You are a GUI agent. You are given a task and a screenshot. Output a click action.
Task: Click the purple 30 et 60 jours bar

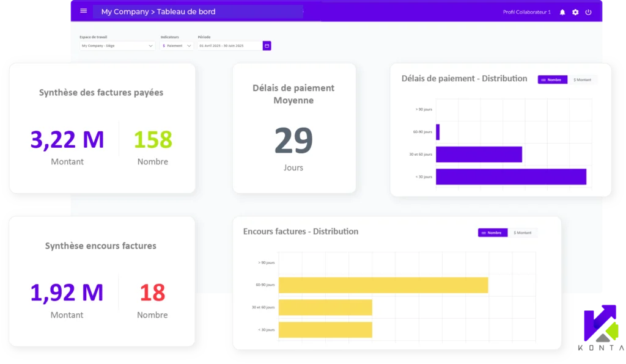tap(479, 155)
